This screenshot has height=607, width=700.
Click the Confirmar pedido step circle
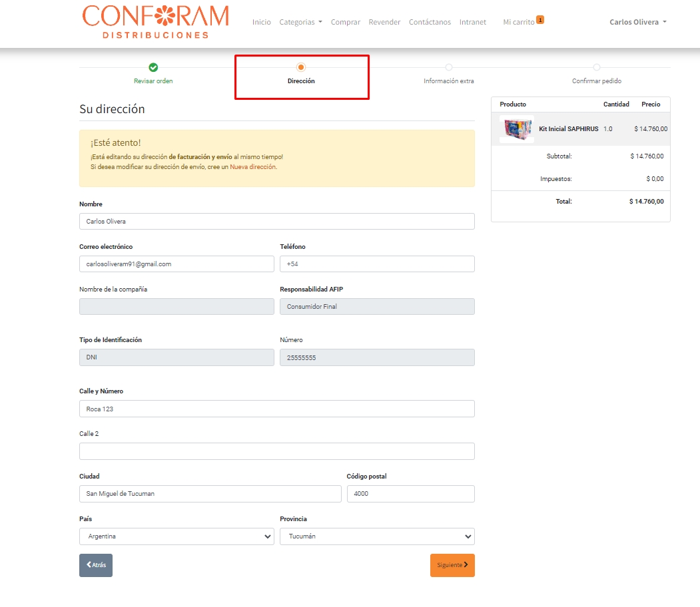coord(597,67)
